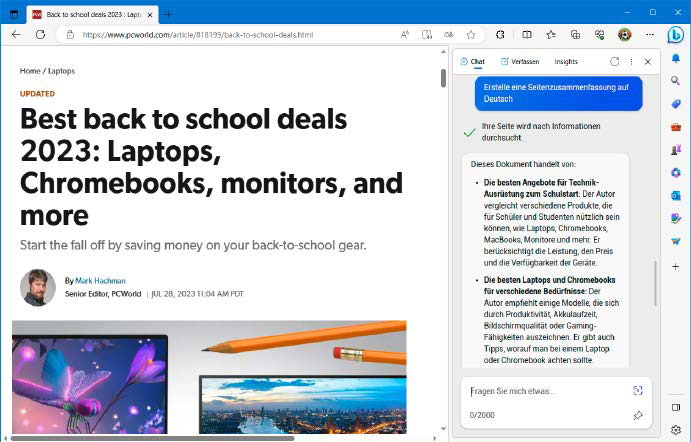The image size is (691, 442).
Task: Go back using the browser back arrow
Action: [16, 34]
